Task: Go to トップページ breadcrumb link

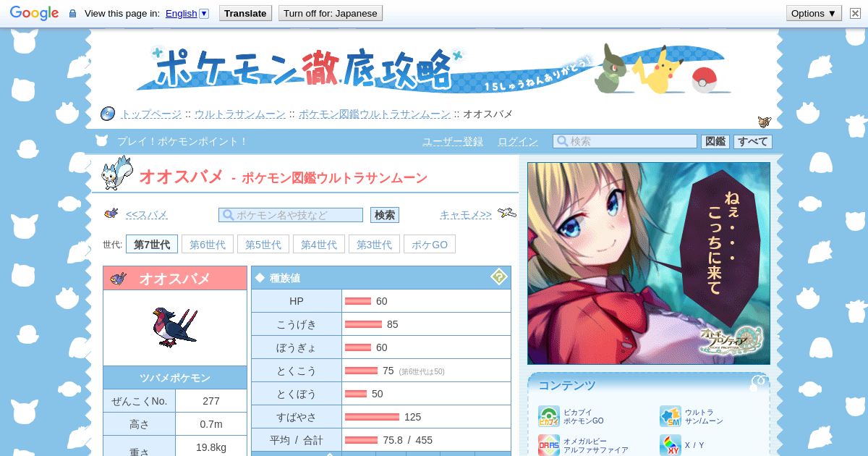Action: click(151, 114)
